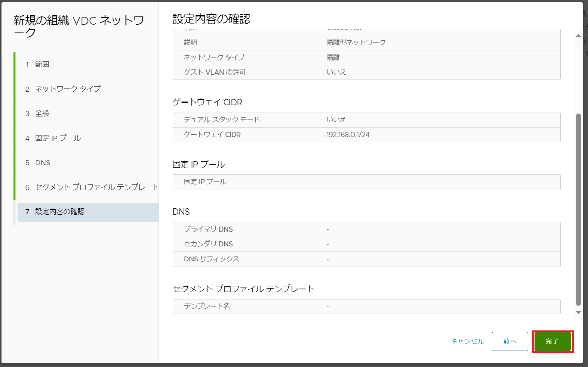Click the テンプレート名 row

pyautogui.click(x=366, y=307)
